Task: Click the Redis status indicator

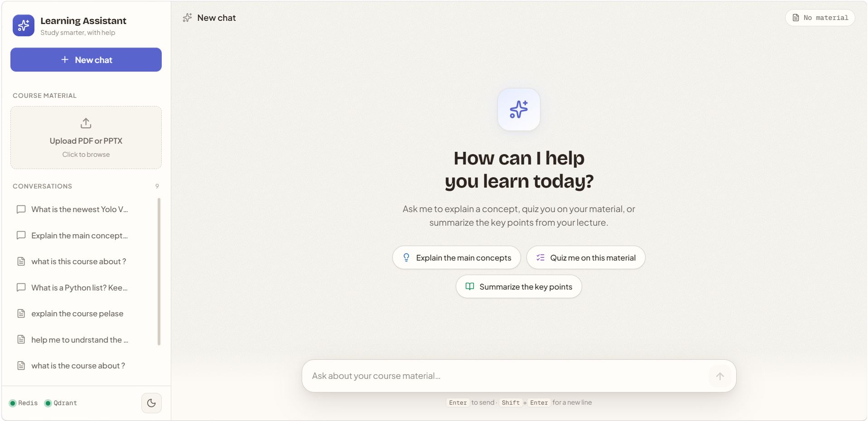Action: coord(24,403)
